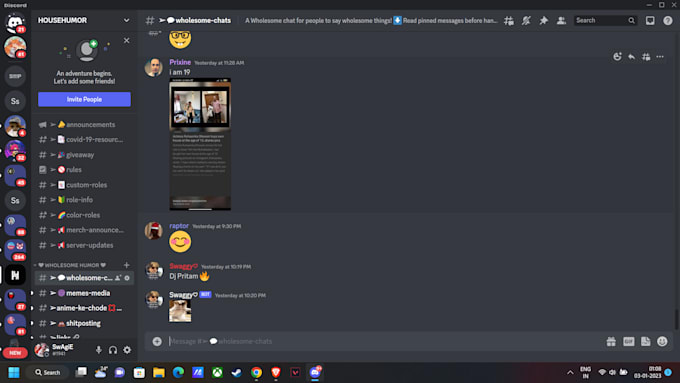Open taskbar Search box
The height and width of the screenshot is (383, 680).
click(47, 373)
